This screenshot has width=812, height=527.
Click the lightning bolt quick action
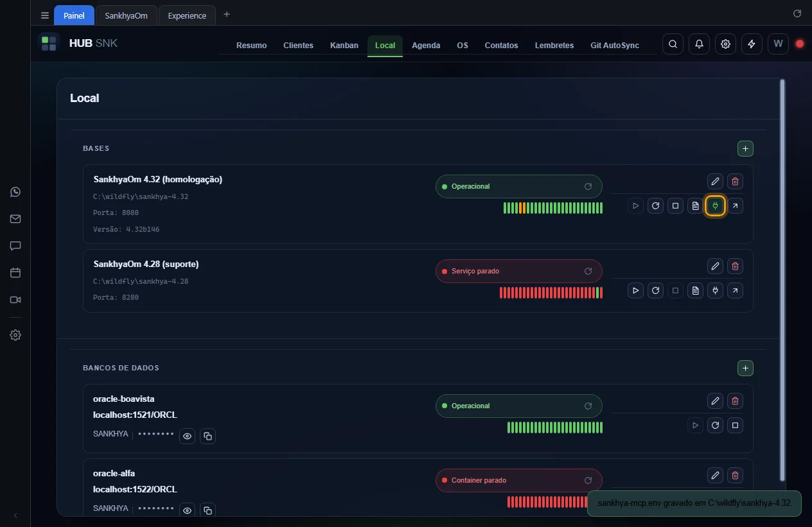[752, 44]
